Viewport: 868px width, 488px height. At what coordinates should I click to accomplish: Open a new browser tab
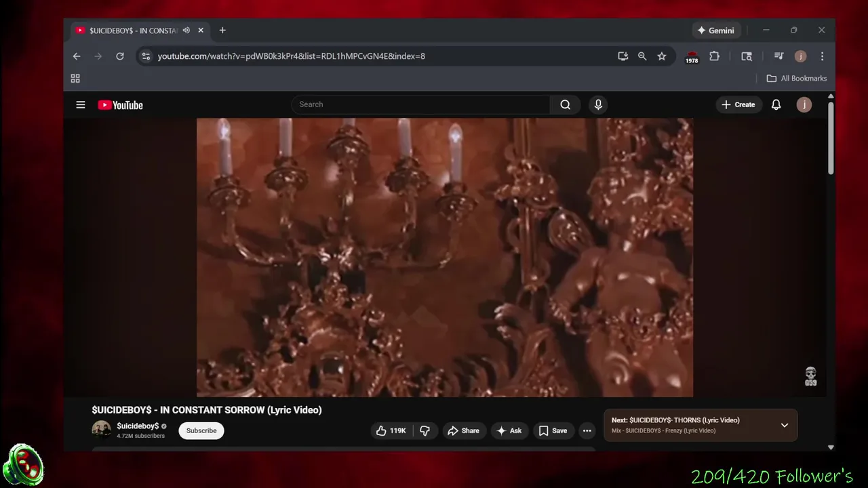coord(222,30)
